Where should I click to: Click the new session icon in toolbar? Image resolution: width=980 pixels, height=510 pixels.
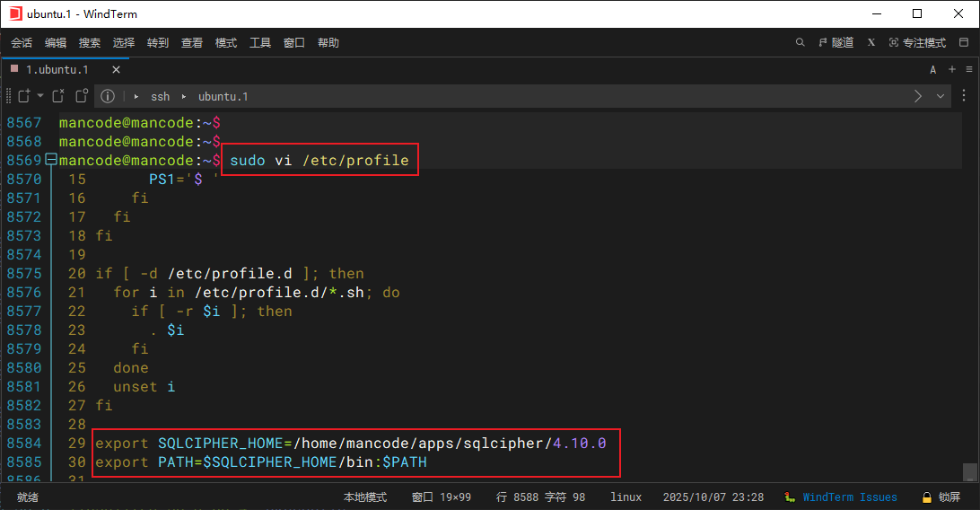point(23,96)
